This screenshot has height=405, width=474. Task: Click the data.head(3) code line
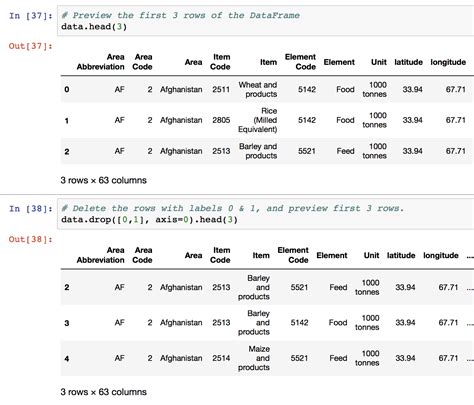click(94, 27)
